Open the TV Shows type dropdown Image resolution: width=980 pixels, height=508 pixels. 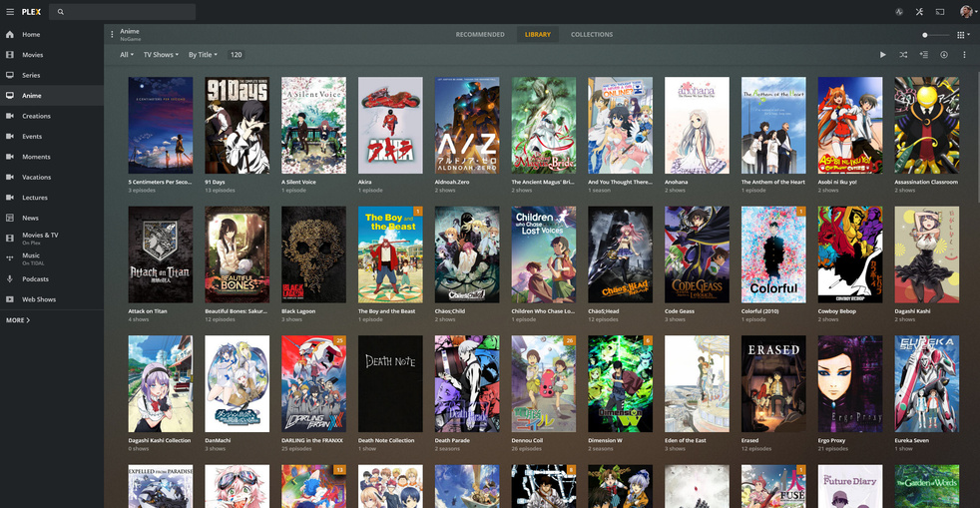tap(161, 55)
